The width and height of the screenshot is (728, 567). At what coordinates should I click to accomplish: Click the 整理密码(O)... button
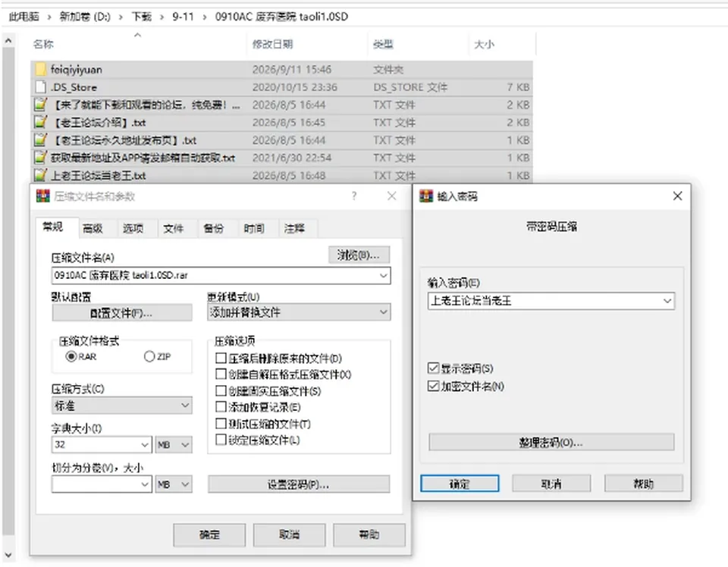pyautogui.click(x=551, y=442)
